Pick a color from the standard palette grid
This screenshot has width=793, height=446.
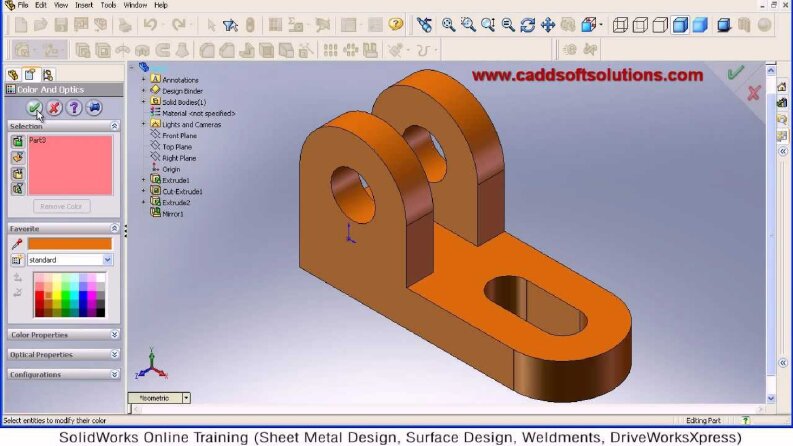(69, 295)
